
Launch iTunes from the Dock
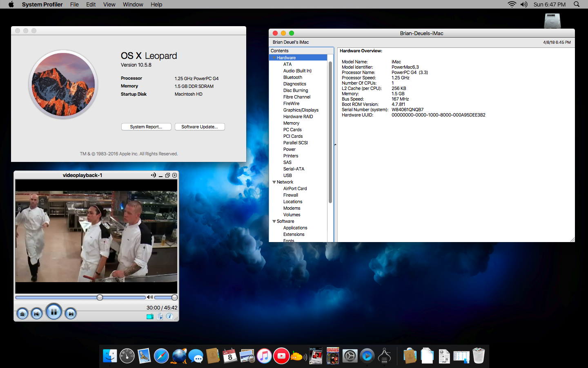[264, 356]
